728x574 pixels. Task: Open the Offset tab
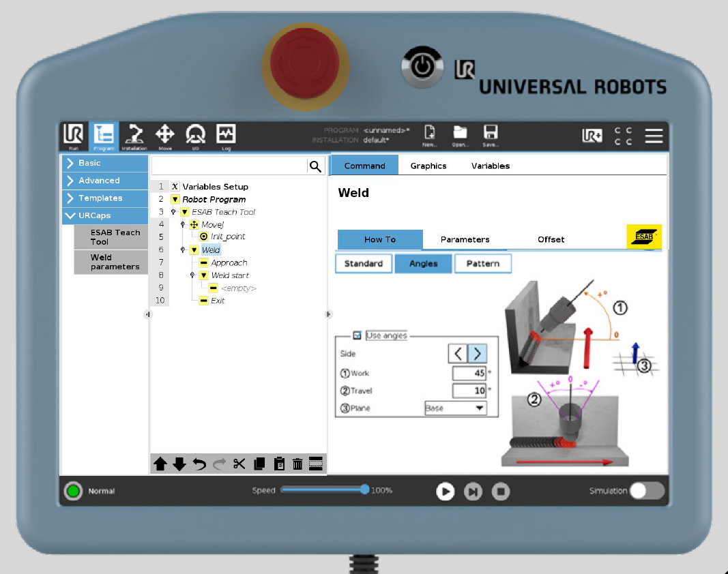[x=551, y=239]
